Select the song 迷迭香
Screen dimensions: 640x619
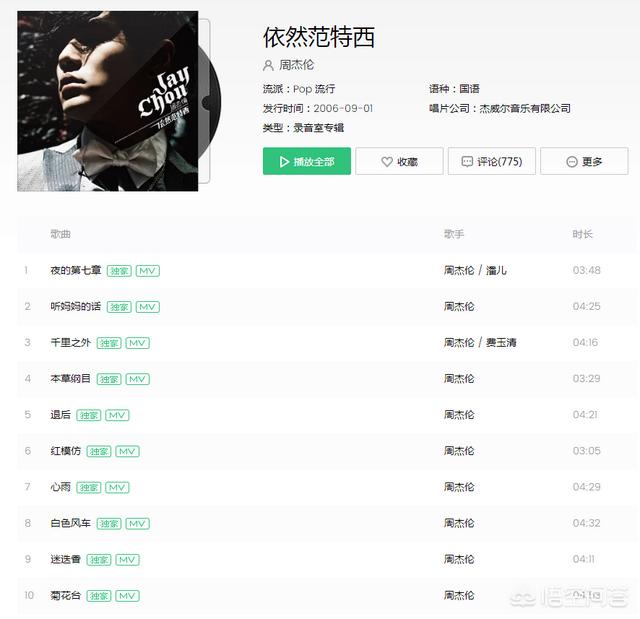tap(66, 559)
